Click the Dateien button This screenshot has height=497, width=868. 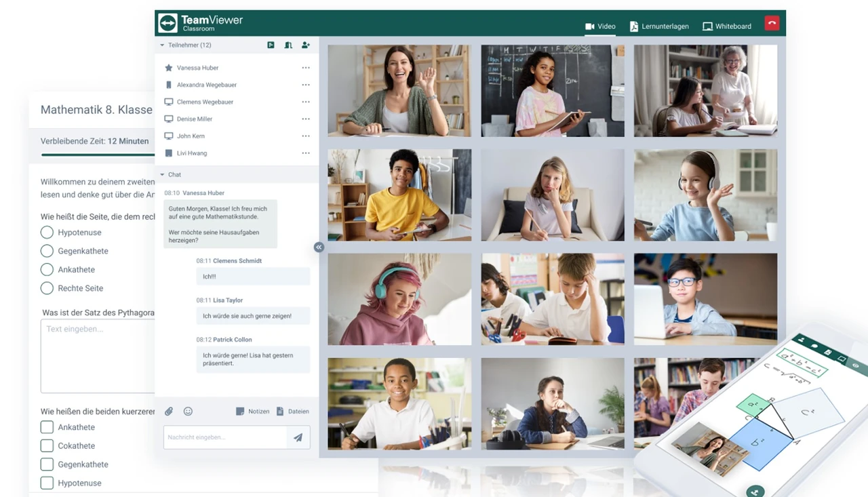click(x=293, y=412)
